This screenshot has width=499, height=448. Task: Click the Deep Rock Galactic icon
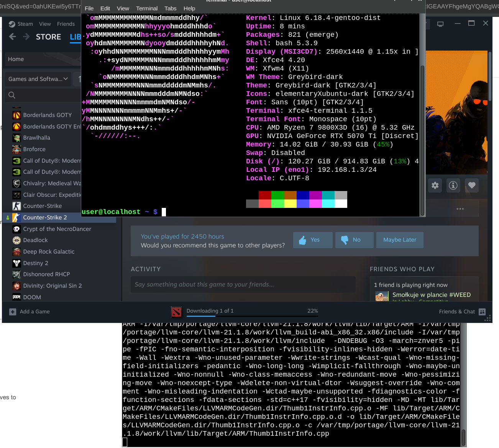[x=16, y=252]
